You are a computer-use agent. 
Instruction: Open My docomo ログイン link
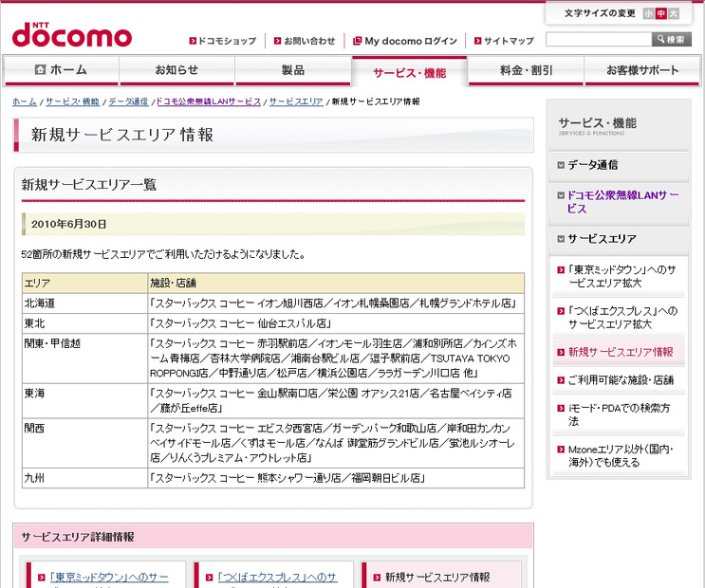coord(411,41)
